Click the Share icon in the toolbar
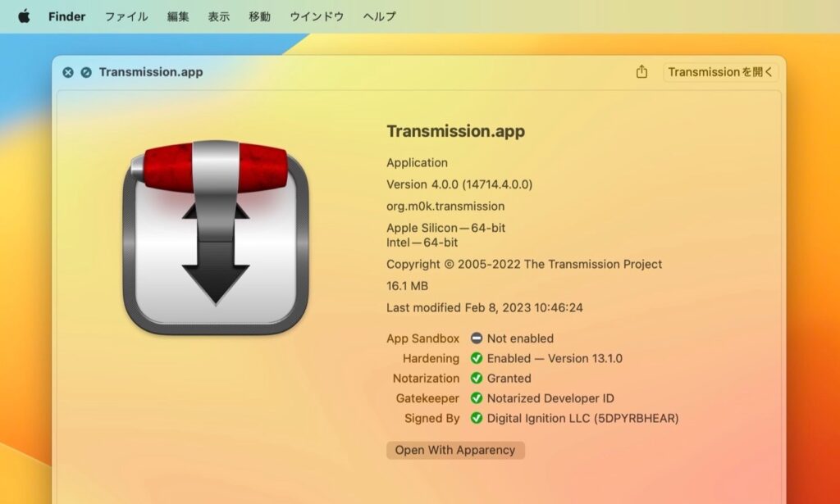 641,72
